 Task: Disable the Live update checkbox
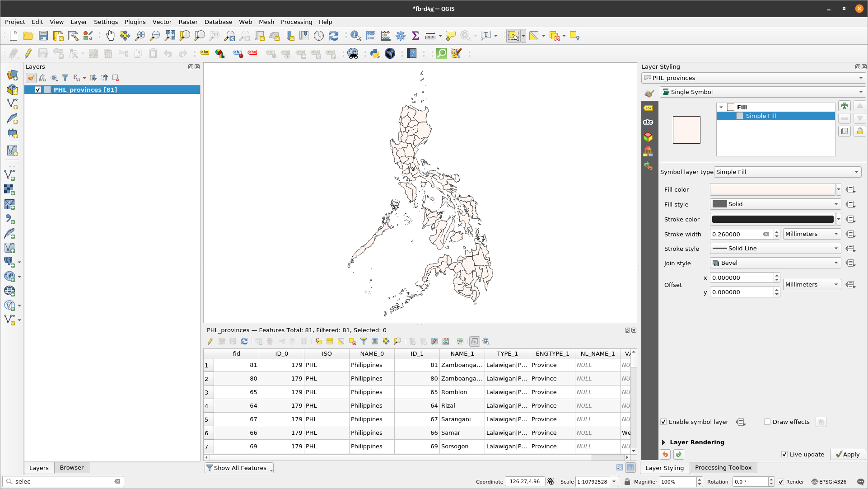(784, 454)
